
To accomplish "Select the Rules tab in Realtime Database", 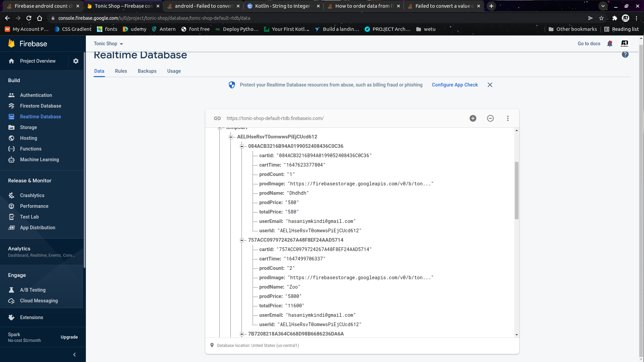I will (x=121, y=71).
